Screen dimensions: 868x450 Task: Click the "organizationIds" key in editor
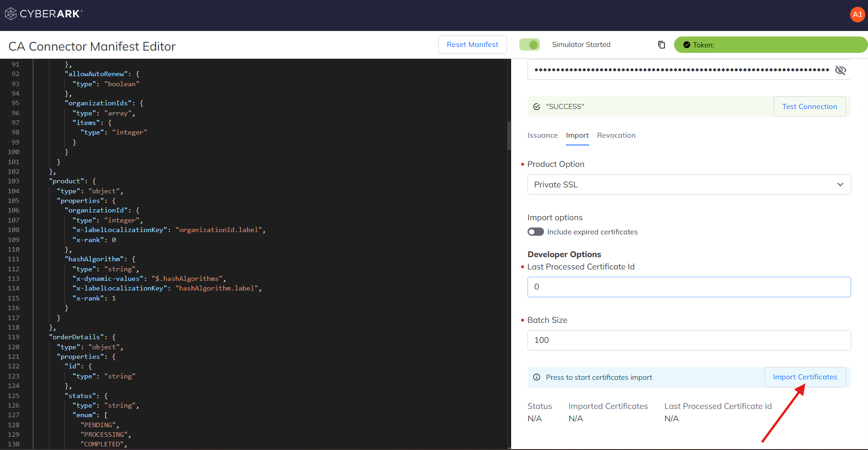click(98, 103)
